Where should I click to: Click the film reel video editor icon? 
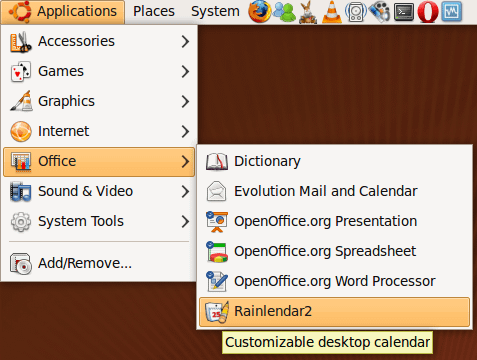pyautogui.click(x=380, y=12)
